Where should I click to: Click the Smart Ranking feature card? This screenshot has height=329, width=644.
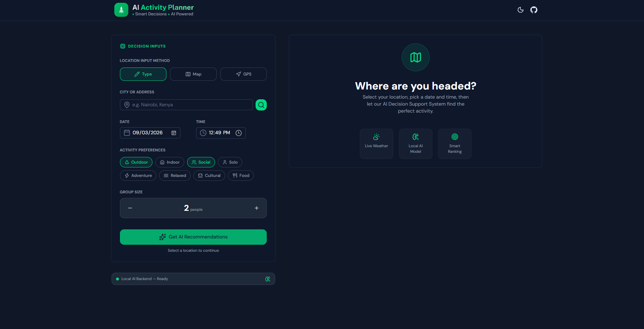tap(455, 144)
